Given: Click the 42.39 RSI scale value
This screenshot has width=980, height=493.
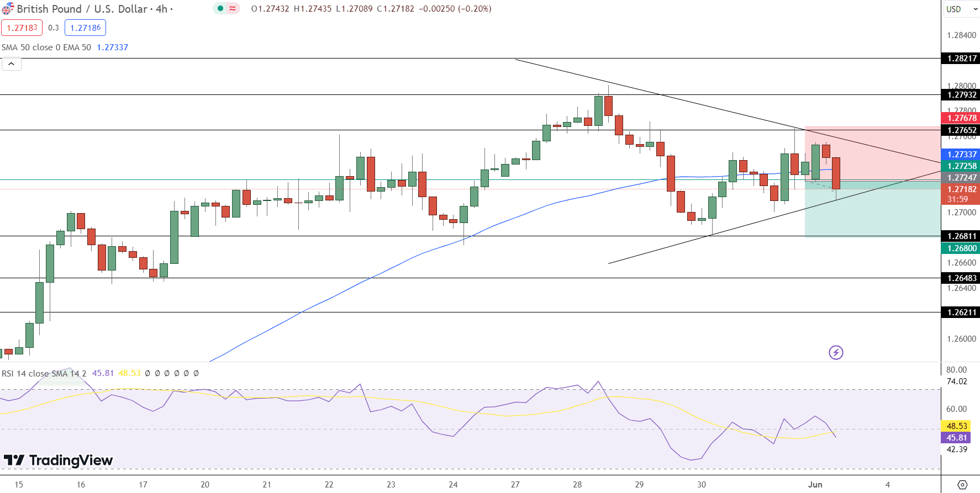Looking at the screenshot, I should point(957,449).
